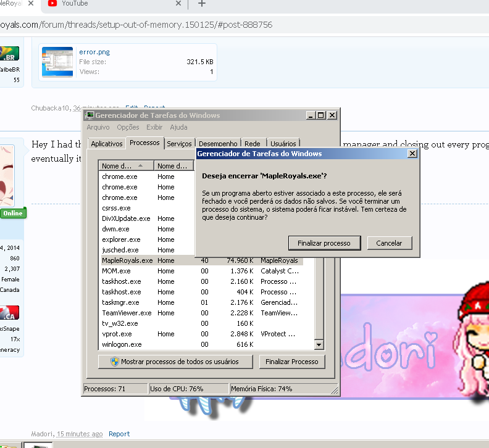
Task: Open the Arquivo menu in Task Manager
Action: click(98, 127)
